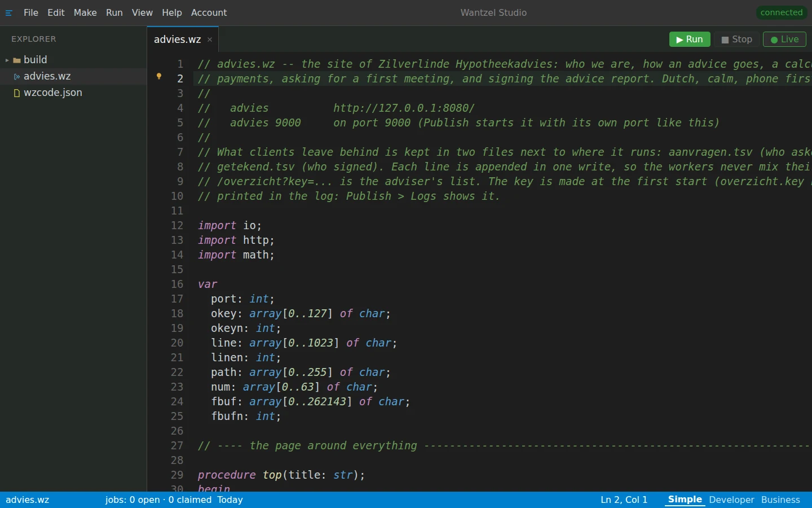Click advies.wz file name in the status bar

[28, 500]
